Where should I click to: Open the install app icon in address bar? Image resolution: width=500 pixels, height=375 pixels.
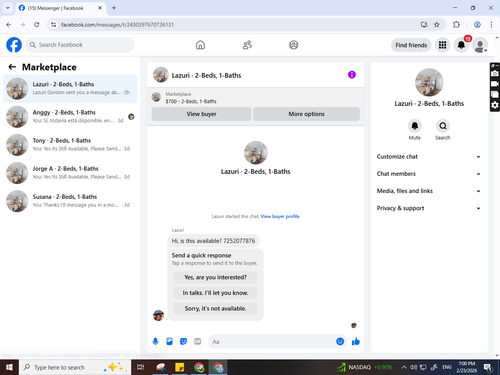click(x=424, y=24)
